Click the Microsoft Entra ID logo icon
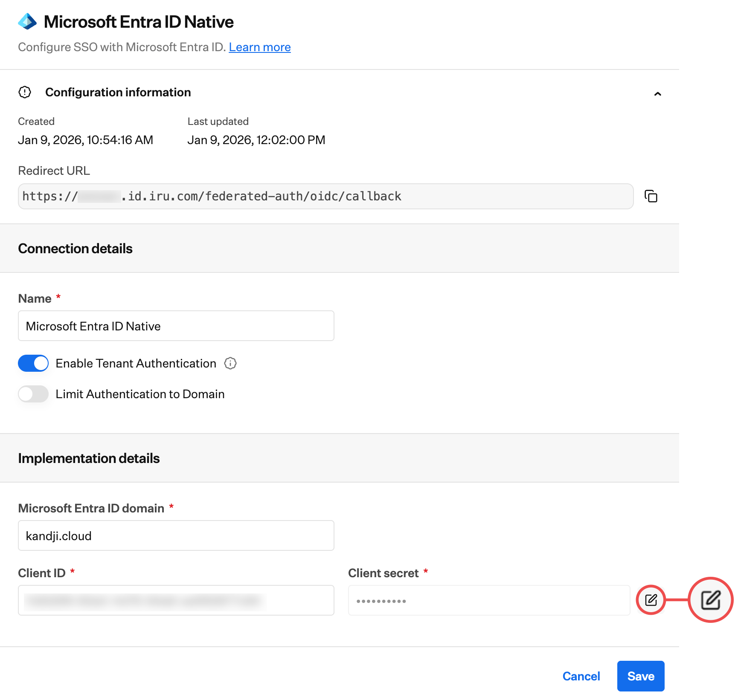738x700 pixels. [28, 22]
